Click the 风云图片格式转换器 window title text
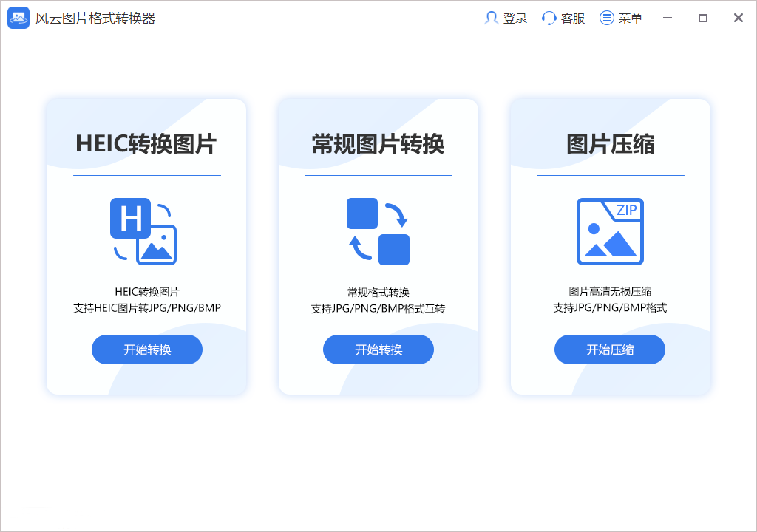This screenshot has height=532, width=757. (95, 18)
